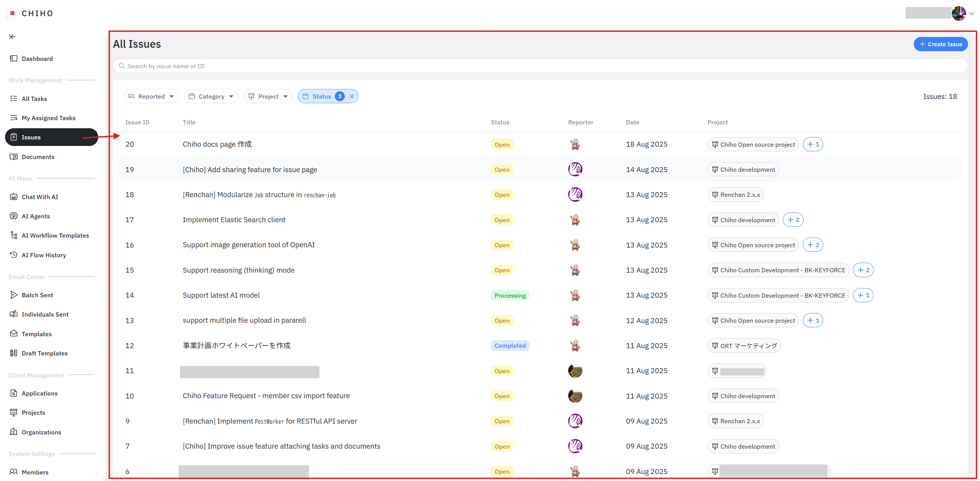Expand the Category filter dropdown

click(x=211, y=96)
